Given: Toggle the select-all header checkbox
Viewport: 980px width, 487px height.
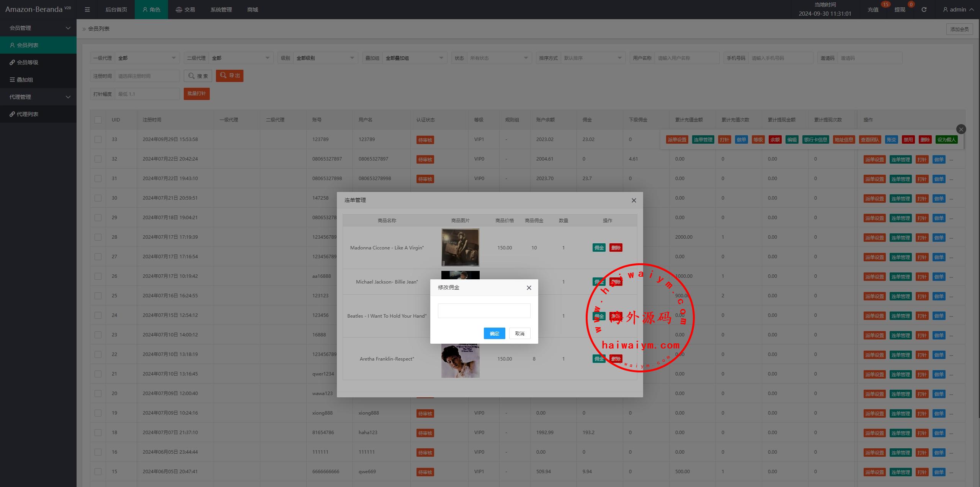Looking at the screenshot, I should pyautogui.click(x=98, y=120).
